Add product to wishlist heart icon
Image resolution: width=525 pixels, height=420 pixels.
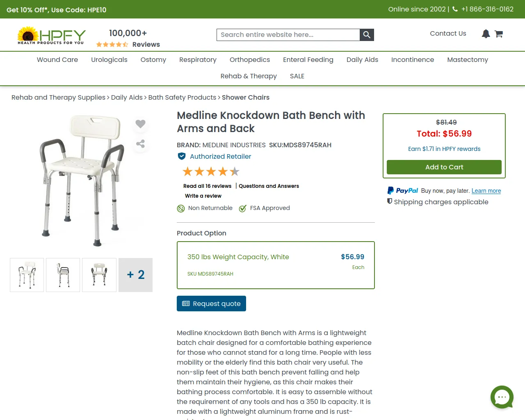tap(140, 123)
